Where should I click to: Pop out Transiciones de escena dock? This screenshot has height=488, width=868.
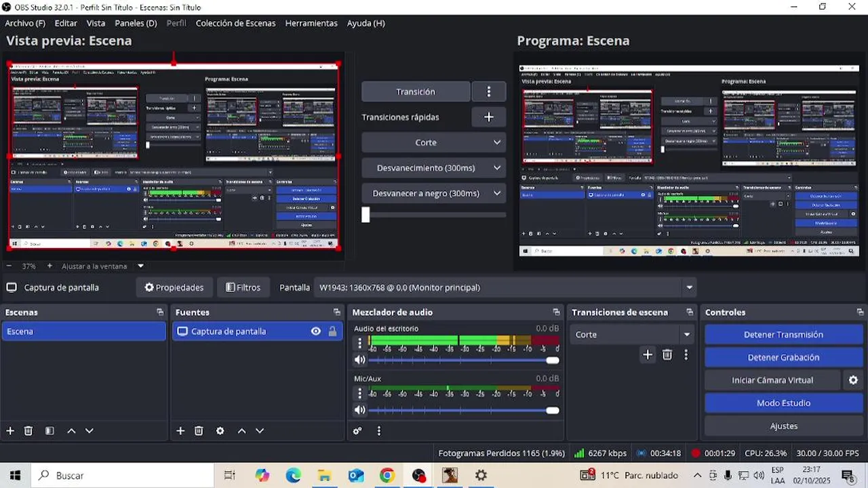(690, 312)
